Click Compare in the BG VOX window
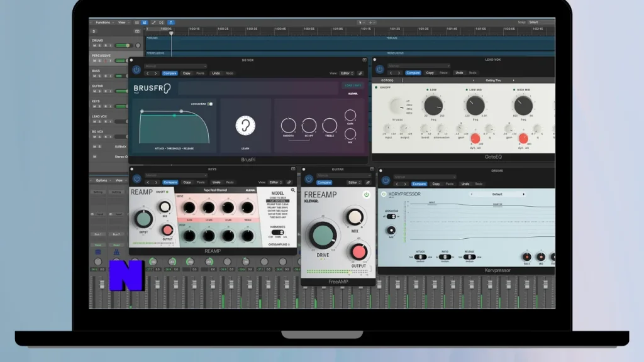The image size is (644, 362). pos(170,74)
